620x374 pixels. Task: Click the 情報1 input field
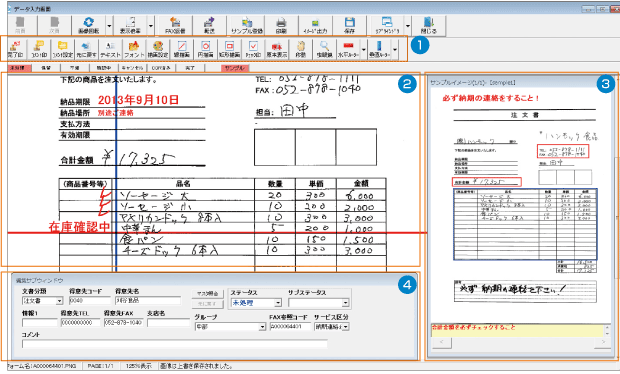[40, 323]
